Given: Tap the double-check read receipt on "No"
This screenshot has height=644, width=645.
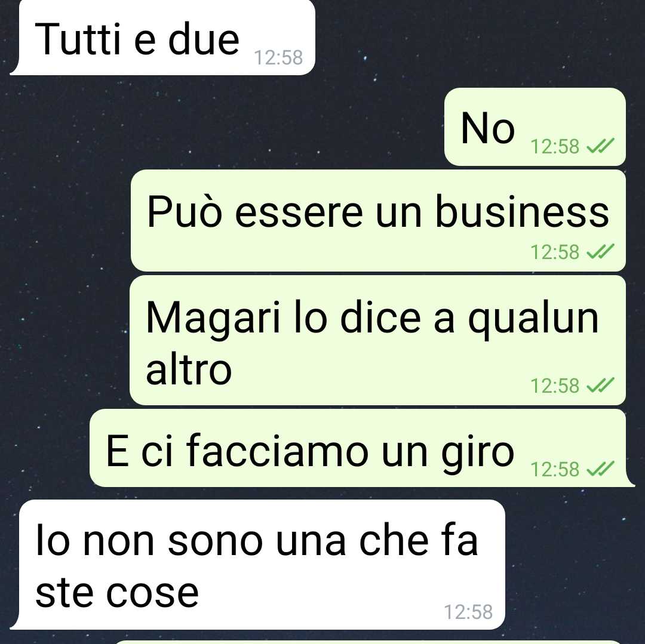Looking at the screenshot, I should click(x=600, y=146).
